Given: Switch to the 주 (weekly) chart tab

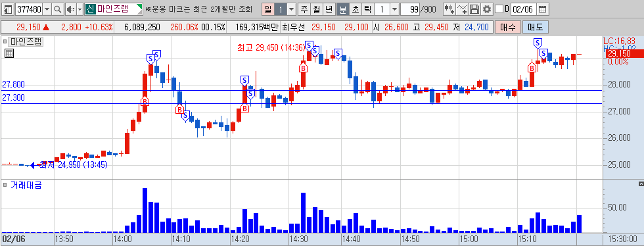Looking at the screenshot, I should click(x=304, y=9).
